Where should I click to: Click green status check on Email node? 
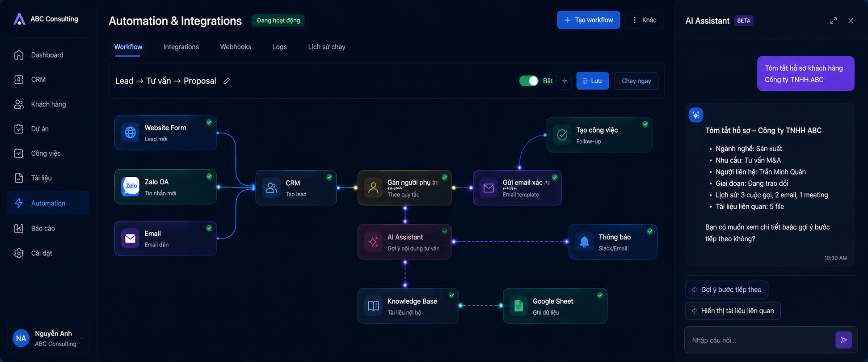[x=209, y=228]
